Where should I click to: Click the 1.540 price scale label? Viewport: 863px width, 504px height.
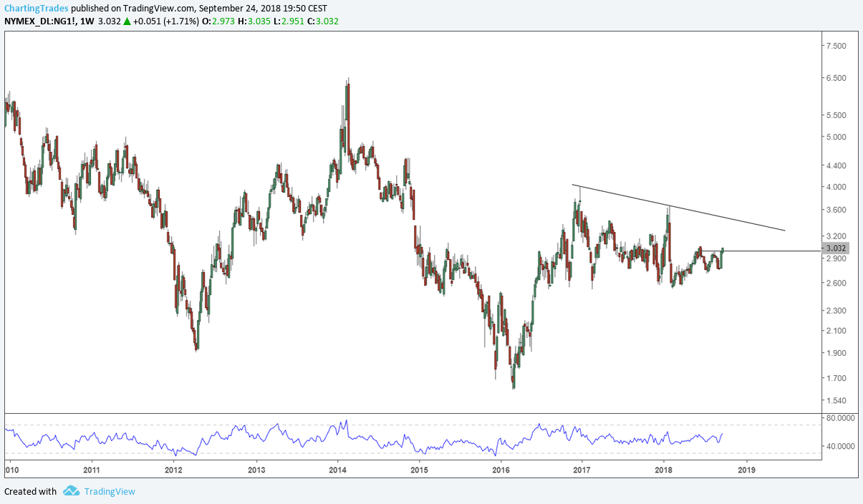point(836,401)
